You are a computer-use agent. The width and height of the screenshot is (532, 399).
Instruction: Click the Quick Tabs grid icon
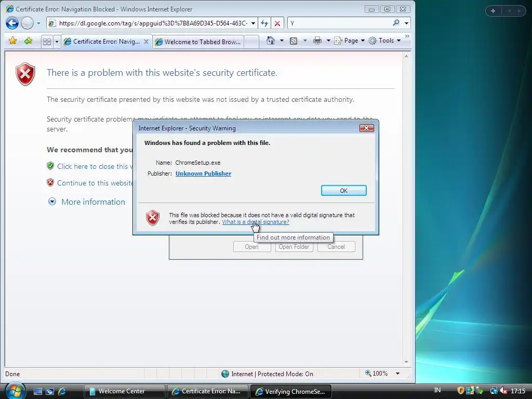47,42
